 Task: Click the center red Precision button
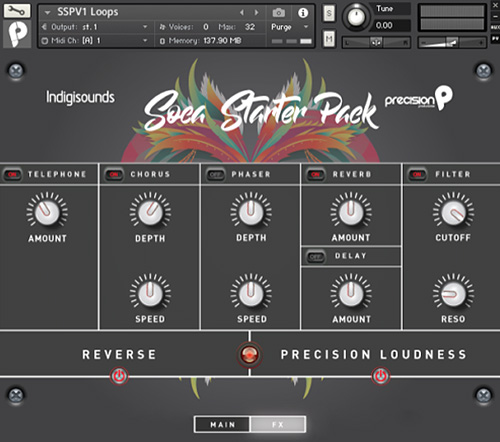tap(249, 354)
